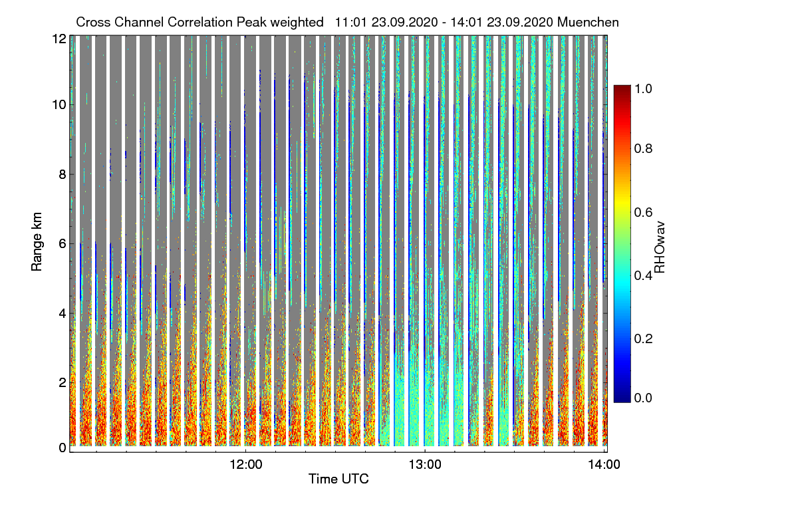Click the plot title text
This screenshot has width=798, height=532.
[x=347, y=22]
